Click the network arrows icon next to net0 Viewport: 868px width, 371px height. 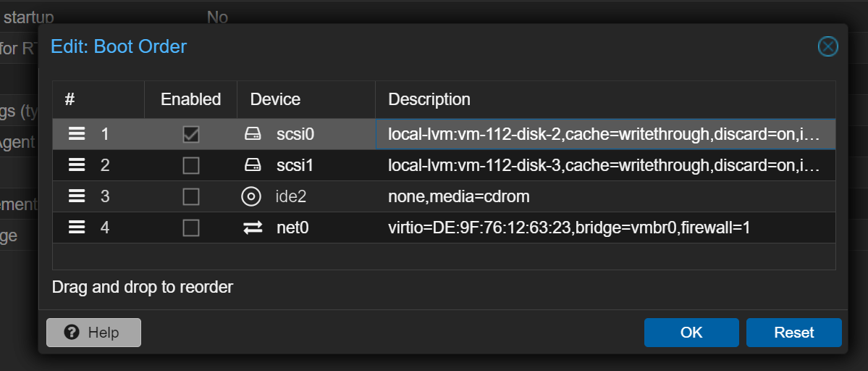pos(253,228)
